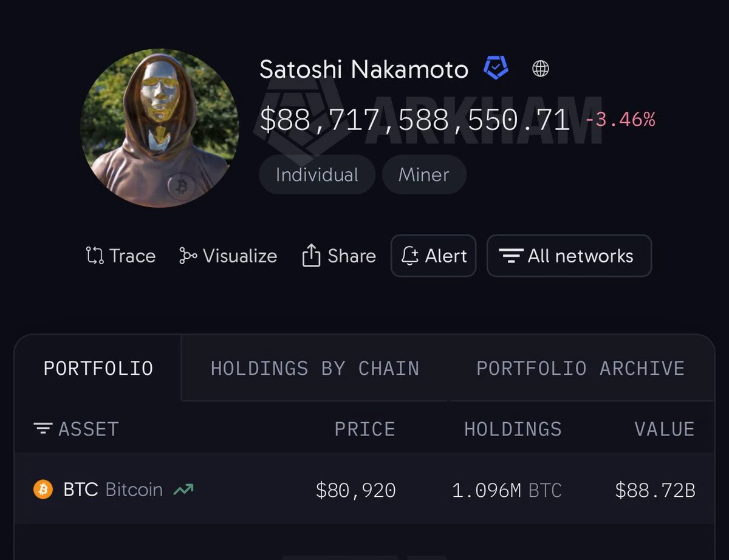This screenshot has height=560, width=729.
Task: Open the PORTFOLIO ARCHIVE tab
Action: pyautogui.click(x=580, y=368)
